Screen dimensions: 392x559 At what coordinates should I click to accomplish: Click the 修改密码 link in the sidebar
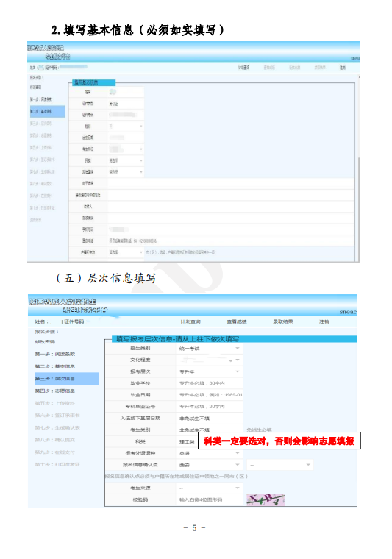45,342
